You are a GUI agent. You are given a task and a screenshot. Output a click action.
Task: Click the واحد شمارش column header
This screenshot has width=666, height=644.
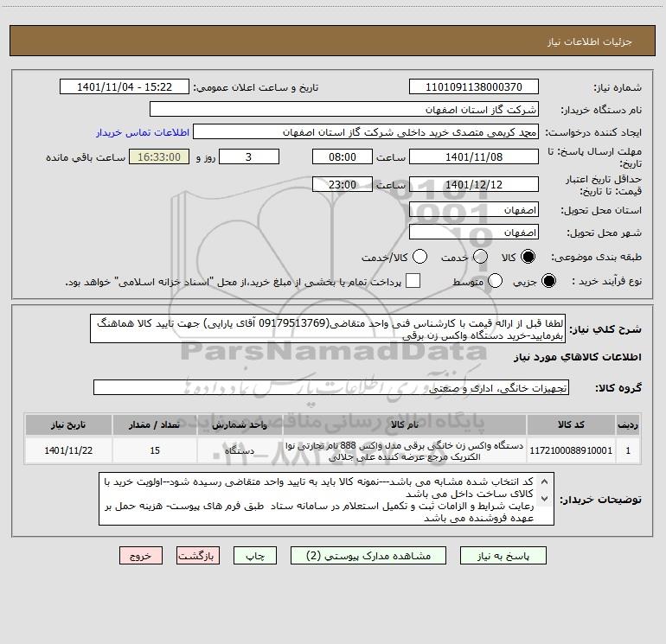[240, 424]
